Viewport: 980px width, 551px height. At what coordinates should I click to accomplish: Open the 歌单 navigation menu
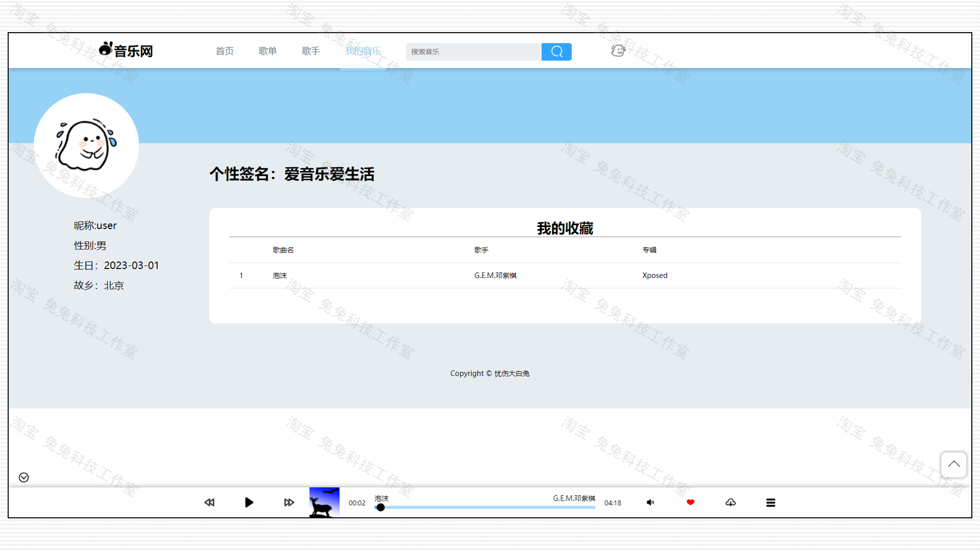point(267,51)
